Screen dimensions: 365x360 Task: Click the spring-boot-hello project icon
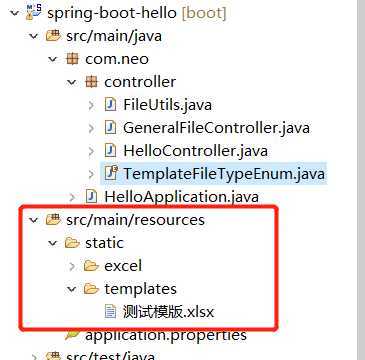coord(34,12)
